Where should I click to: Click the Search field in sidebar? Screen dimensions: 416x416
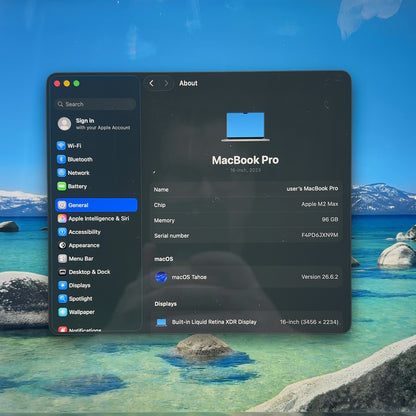click(96, 104)
